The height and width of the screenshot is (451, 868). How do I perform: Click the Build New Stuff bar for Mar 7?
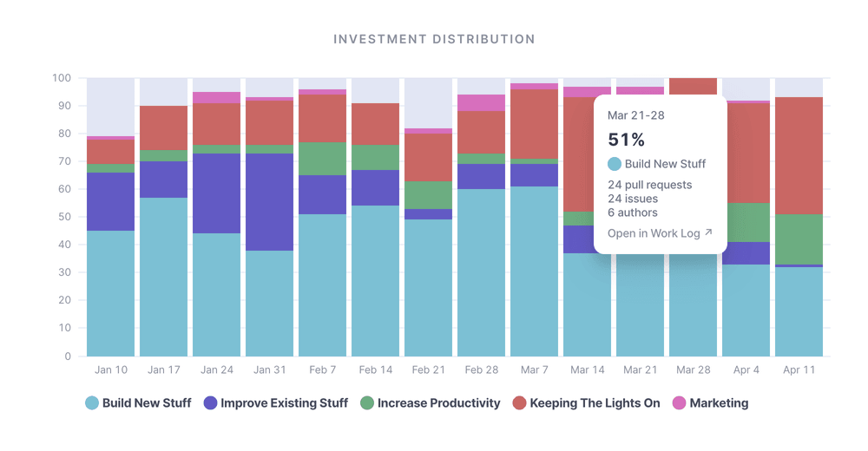point(534,271)
